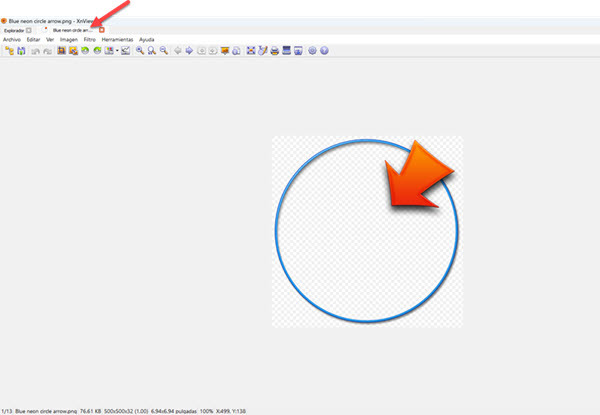The image size is (600, 415).
Task: Click the Save file toolbar icon
Action: coord(21,51)
